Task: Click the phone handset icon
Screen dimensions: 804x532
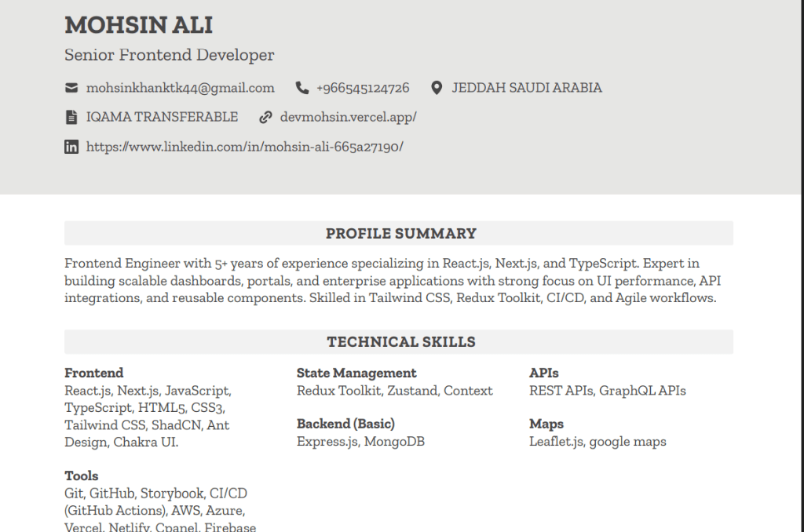Action: (x=302, y=88)
